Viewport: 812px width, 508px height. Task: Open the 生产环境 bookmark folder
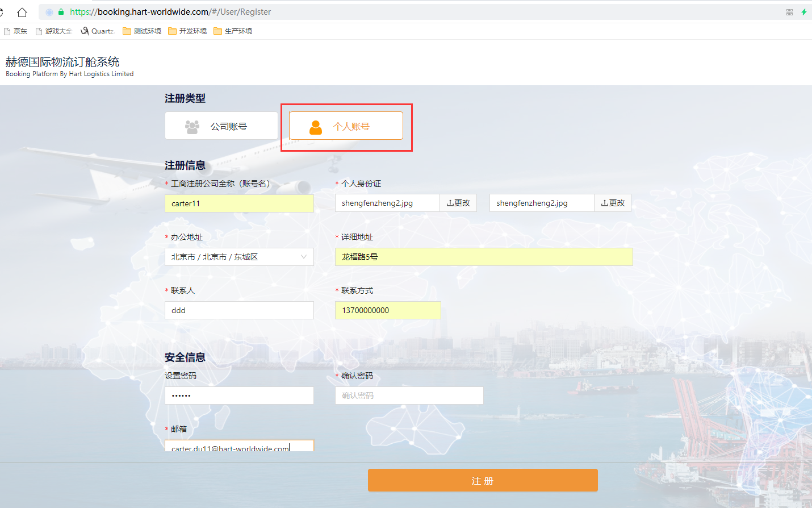[233, 31]
